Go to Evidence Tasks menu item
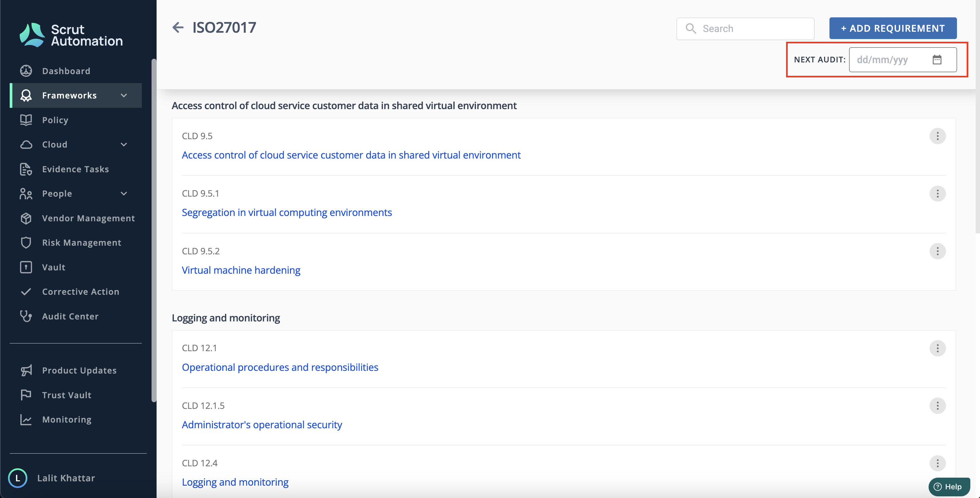The height and width of the screenshot is (498, 980). (x=76, y=169)
